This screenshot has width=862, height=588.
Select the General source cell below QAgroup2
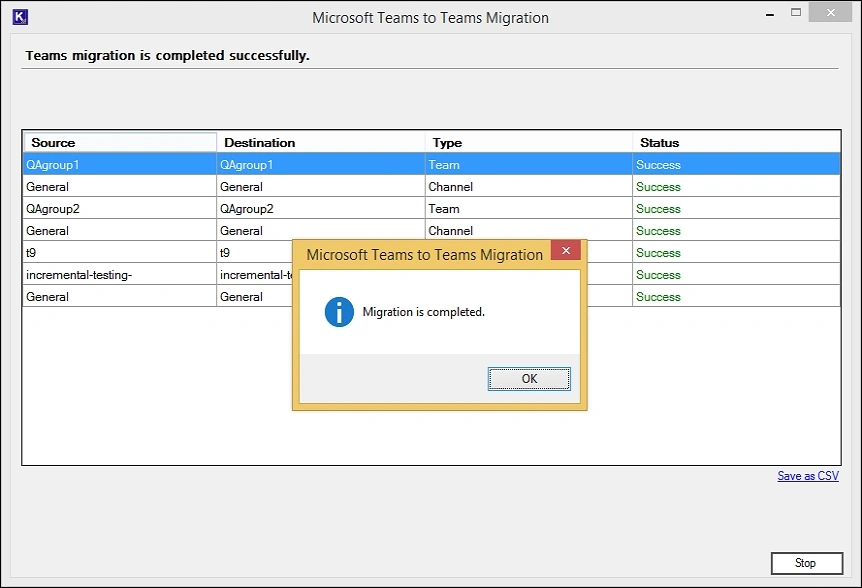tap(120, 230)
